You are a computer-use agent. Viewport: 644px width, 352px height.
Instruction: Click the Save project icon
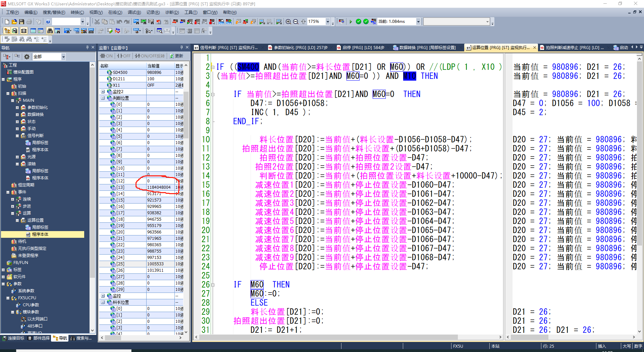tap(21, 22)
